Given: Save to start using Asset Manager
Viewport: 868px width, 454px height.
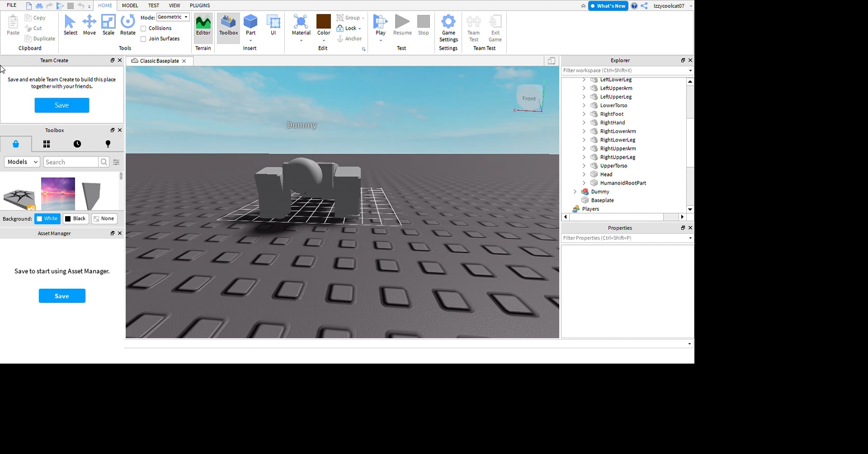Looking at the screenshot, I should (61, 296).
